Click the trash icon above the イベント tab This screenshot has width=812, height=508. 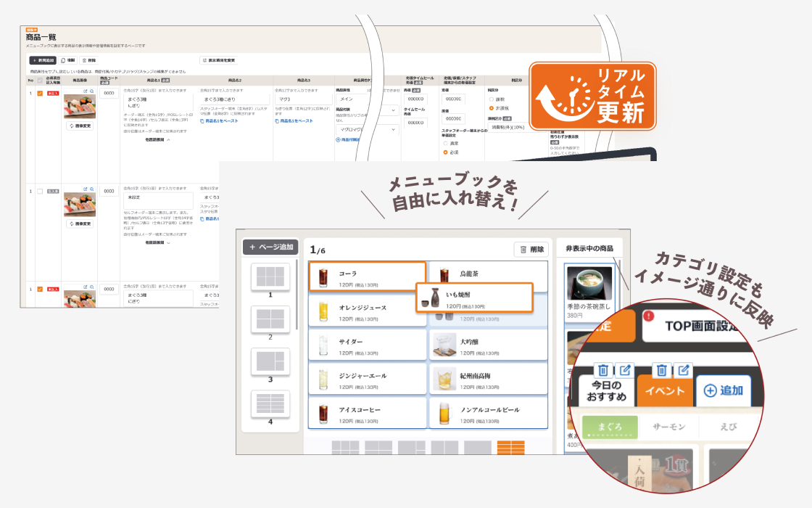point(662,370)
